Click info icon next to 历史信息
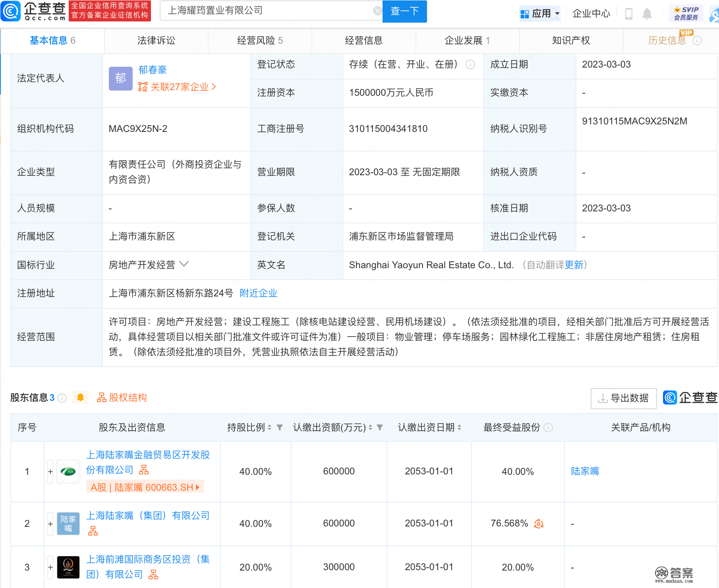The width and height of the screenshot is (719, 588). (x=697, y=41)
